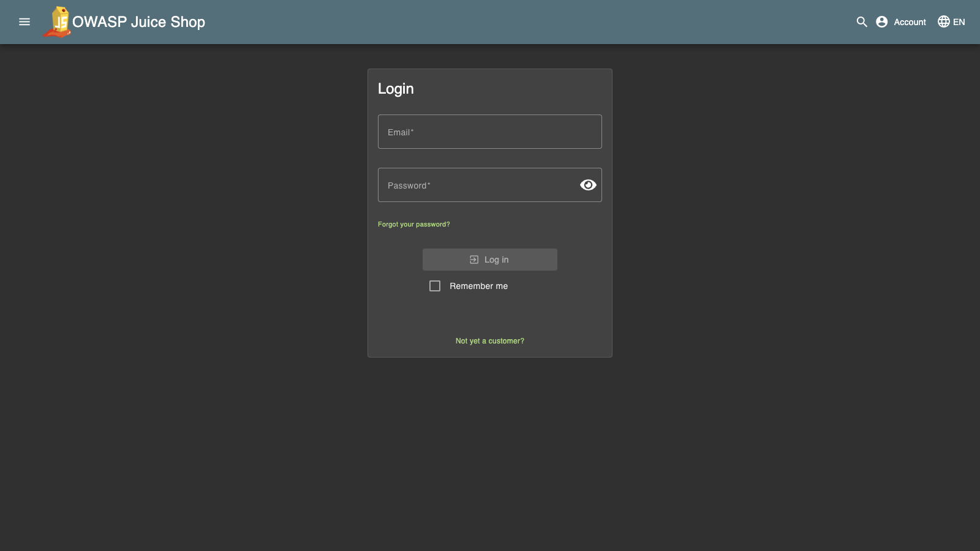
Task: Open the navigation hamburger menu
Action: pyautogui.click(x=24, y=21)
